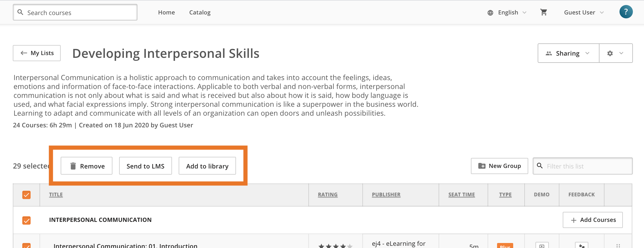The image size is (644, 248).
Task: Click the trash icon on Remove
Action: coord(73,166)
